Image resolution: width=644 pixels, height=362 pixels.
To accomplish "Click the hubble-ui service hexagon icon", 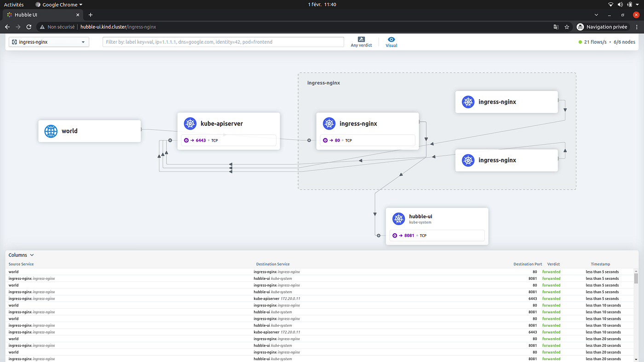I will pyautogui.click(x=398, y=219).
